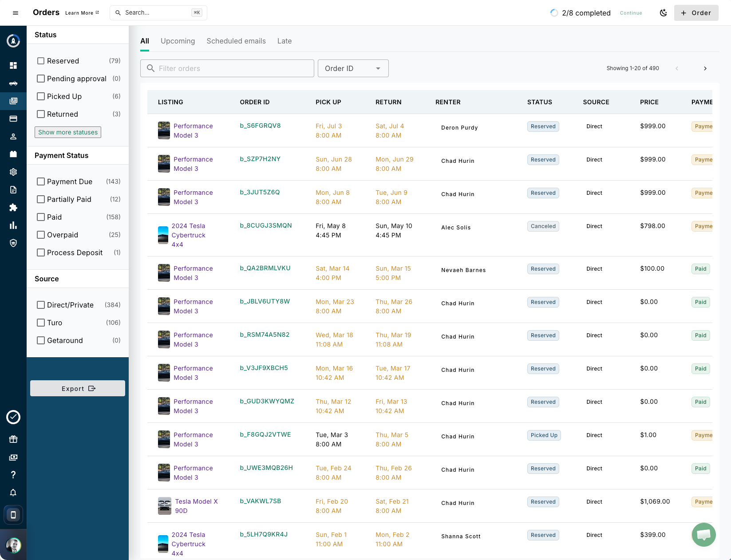Open the customers person icon in sidebar
Viewport: 731px width, 560px height.
[x=13, y=136]
